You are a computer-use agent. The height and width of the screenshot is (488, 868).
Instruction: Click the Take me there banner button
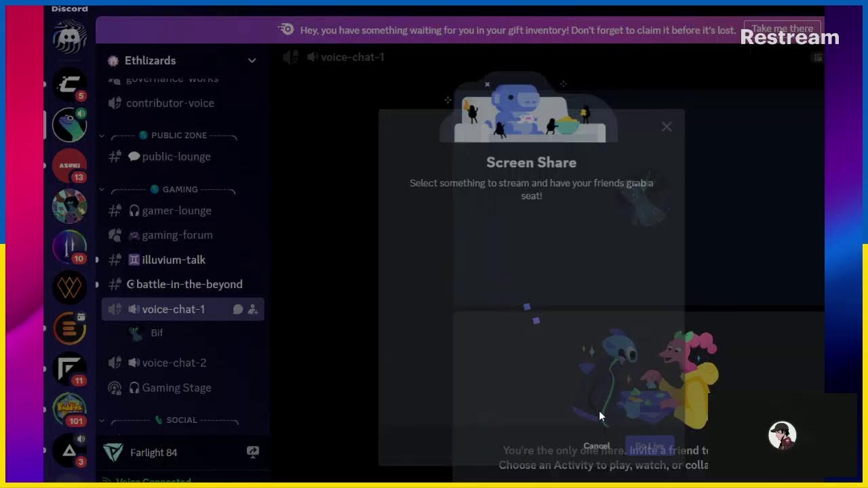782,29
